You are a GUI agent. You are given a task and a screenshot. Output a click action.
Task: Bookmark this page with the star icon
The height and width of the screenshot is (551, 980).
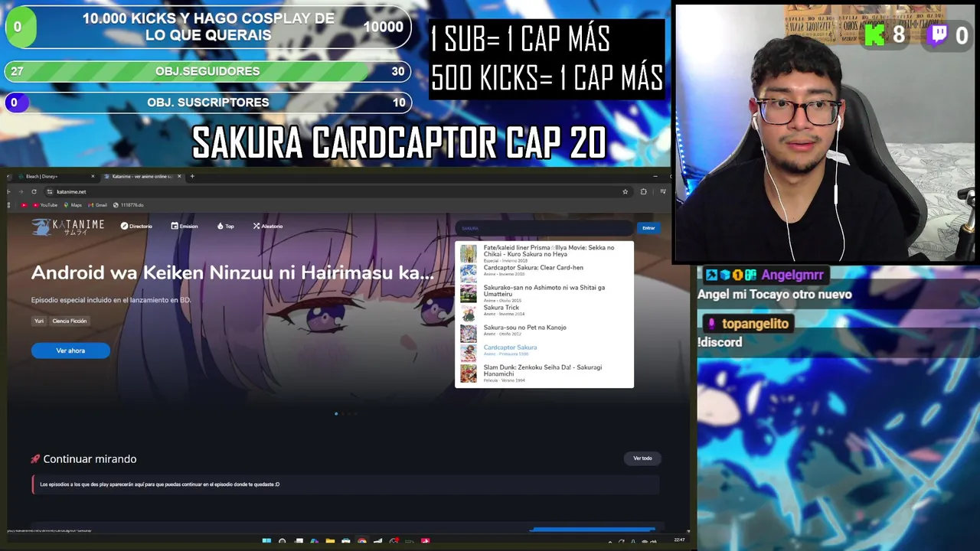click(x=625, y=191)
